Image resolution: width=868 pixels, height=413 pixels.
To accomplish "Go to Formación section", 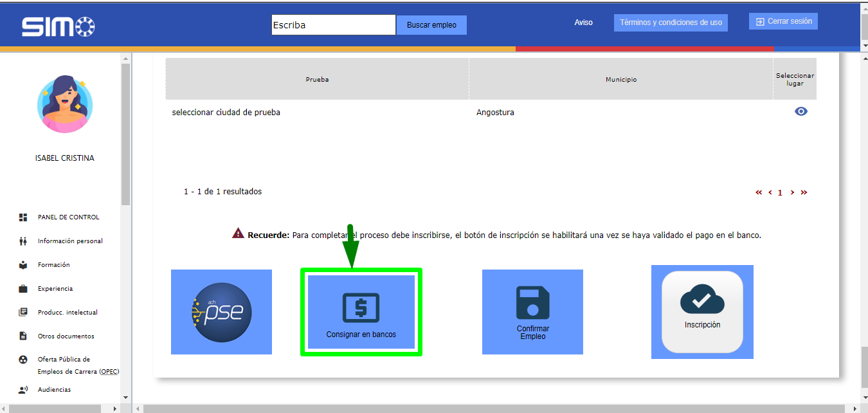I will pyautogui.click(x=53, y=265).
